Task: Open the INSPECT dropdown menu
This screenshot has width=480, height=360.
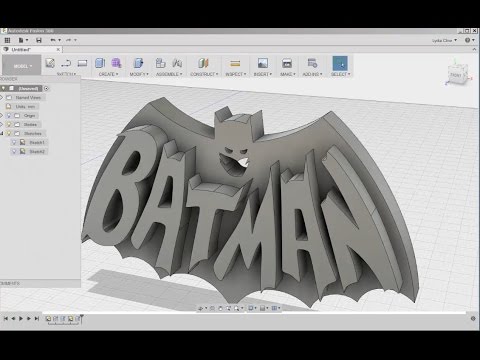Action: tap(236, 74)
